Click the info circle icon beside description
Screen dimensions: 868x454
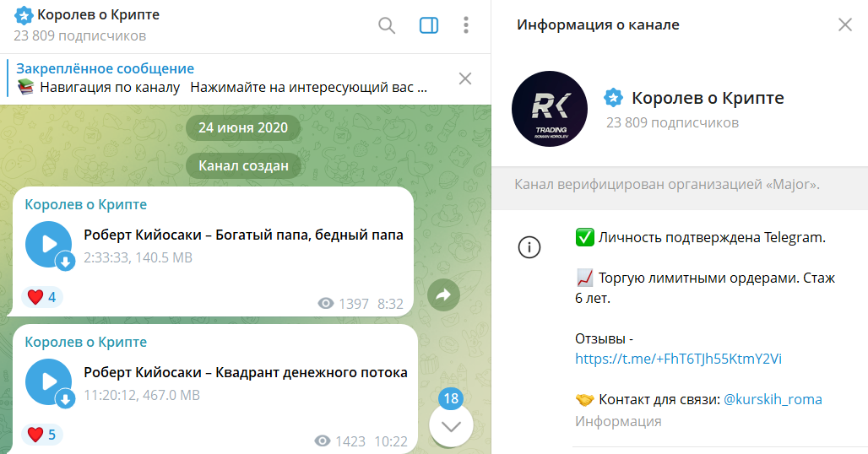tap(529, 247)
